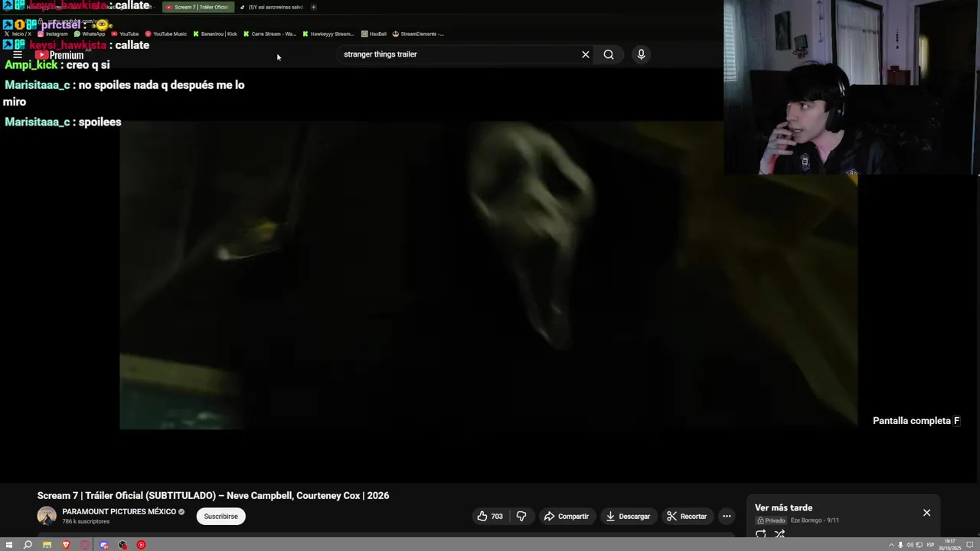Click the Privado privacy badge
Image resolution: width=980 pixels, height=551 pixels.
[x=772, y=520]
